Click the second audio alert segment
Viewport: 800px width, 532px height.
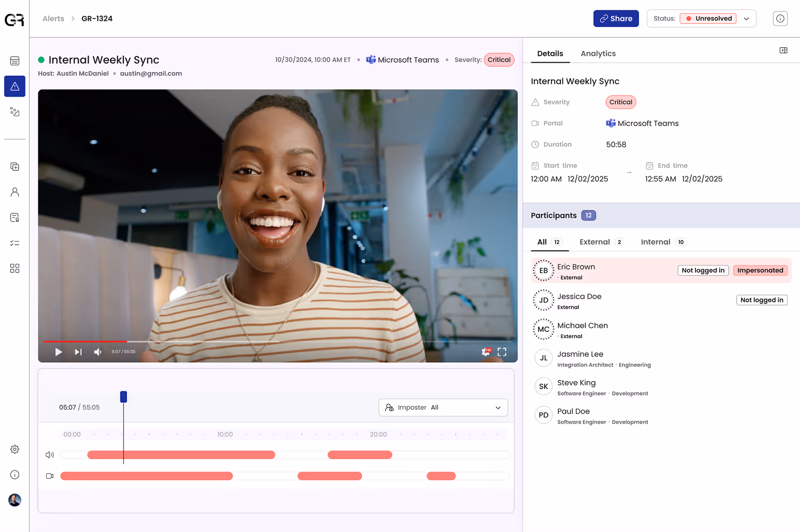click(360, 455)
